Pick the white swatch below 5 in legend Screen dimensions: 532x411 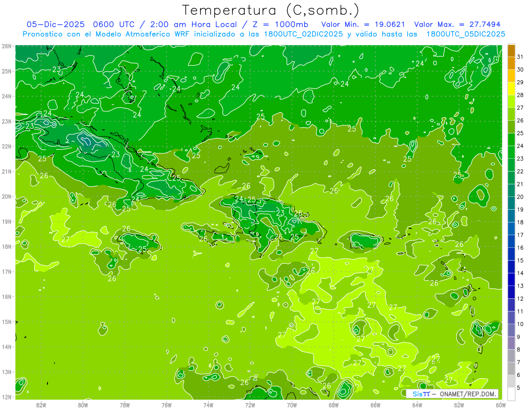point(511,394)
